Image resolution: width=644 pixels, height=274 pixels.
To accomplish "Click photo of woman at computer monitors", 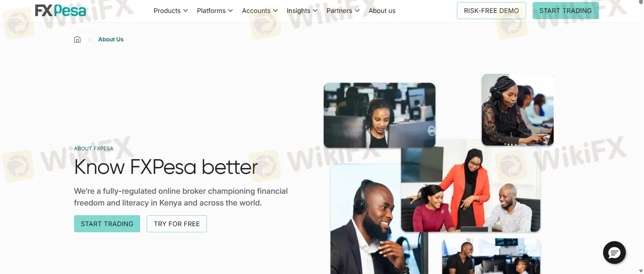I will tap(380, 115).
